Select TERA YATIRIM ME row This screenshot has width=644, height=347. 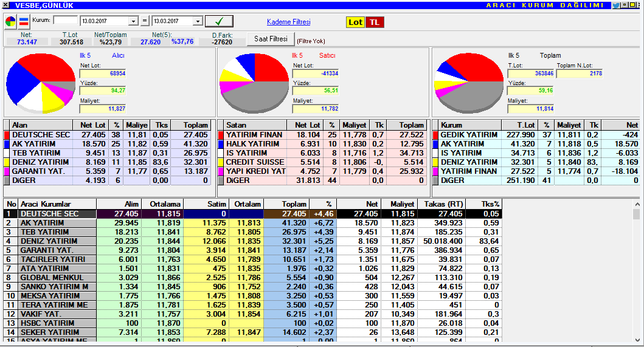pos(252,305)
